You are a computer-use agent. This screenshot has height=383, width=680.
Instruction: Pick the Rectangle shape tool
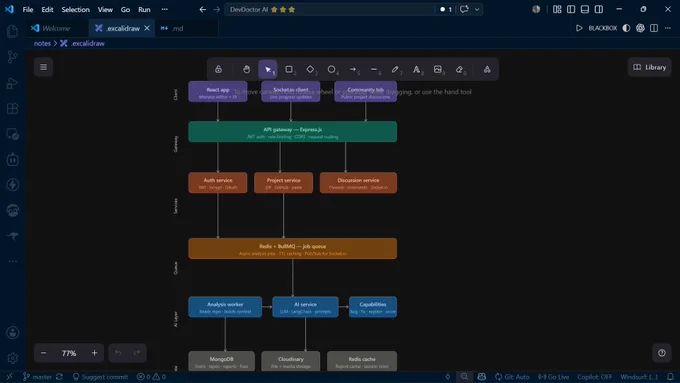289,69
